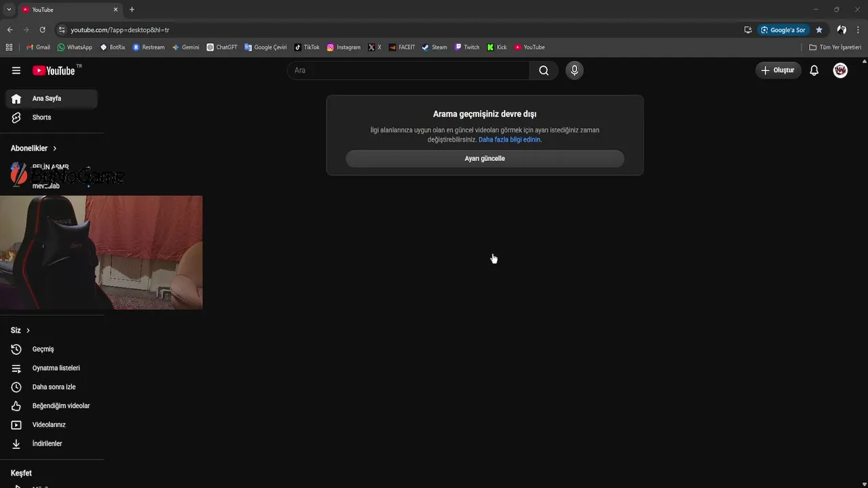Expand the Siz section
The height and width of the screenshot is (488, 868).
(20, 330)
